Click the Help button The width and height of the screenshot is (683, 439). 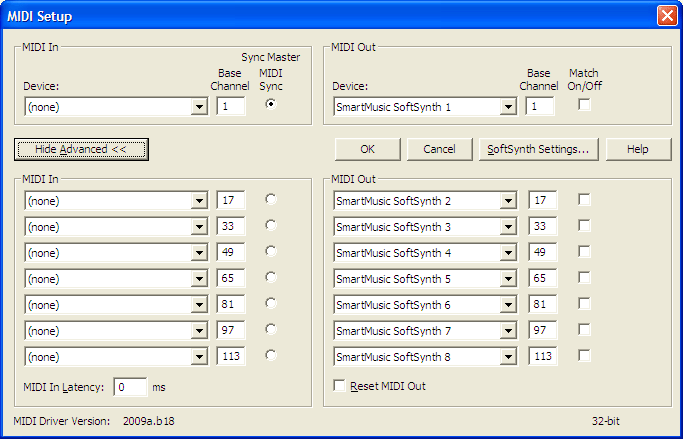point(638,149)
